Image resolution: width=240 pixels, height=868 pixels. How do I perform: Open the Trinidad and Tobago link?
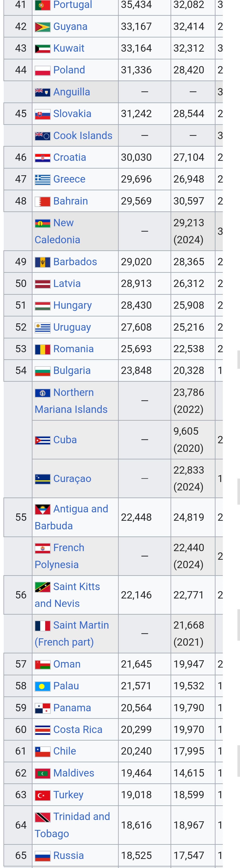click(73, 825)
